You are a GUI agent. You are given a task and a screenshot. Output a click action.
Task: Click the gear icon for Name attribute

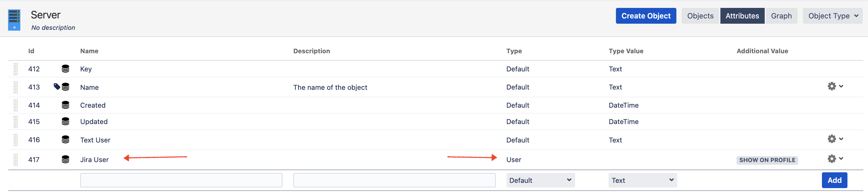[831, 86]
